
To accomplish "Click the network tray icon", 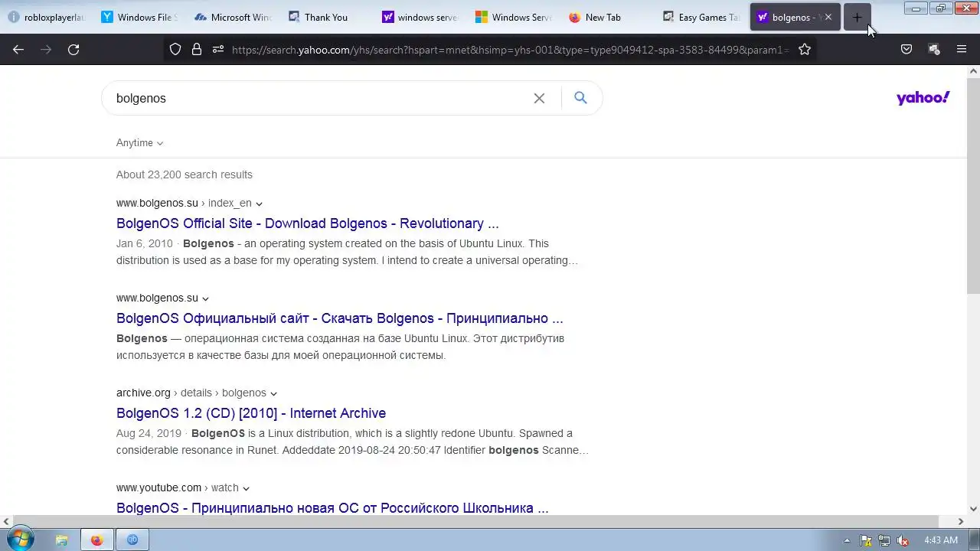I will [884, 540].
